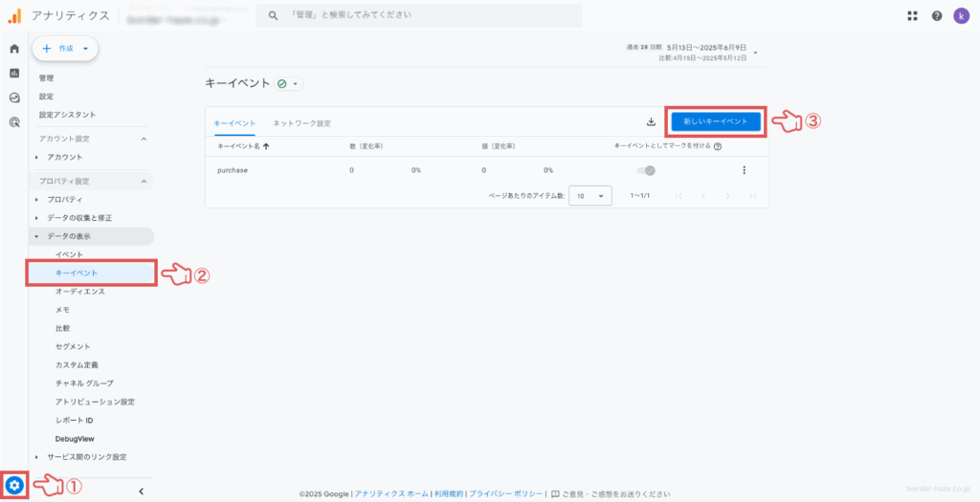
Task: Open the date range dropdown arrow
Action: 756,53
